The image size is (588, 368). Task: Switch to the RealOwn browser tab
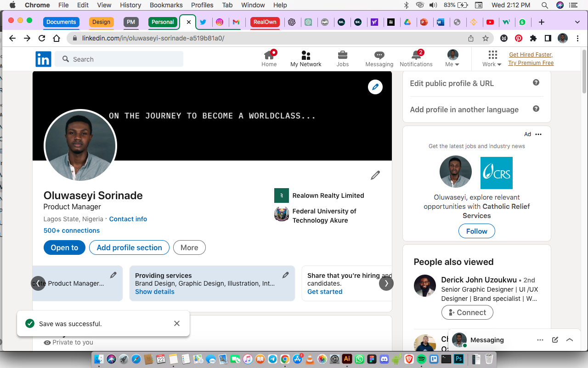[265, 22]
